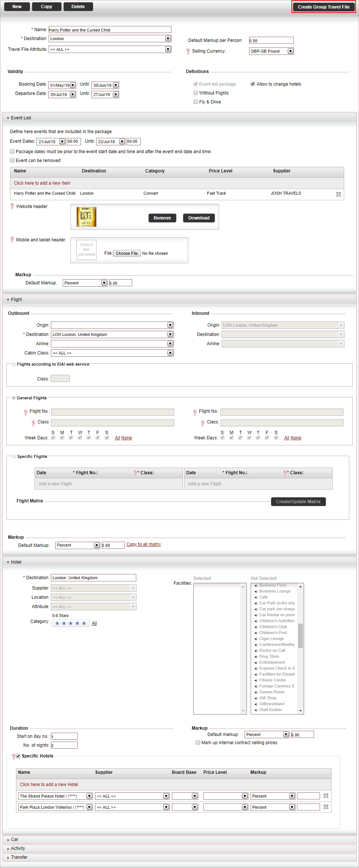Expand the Car section
Screen dimensions: 359x868
pyautogui.click(x=8, y=839)
